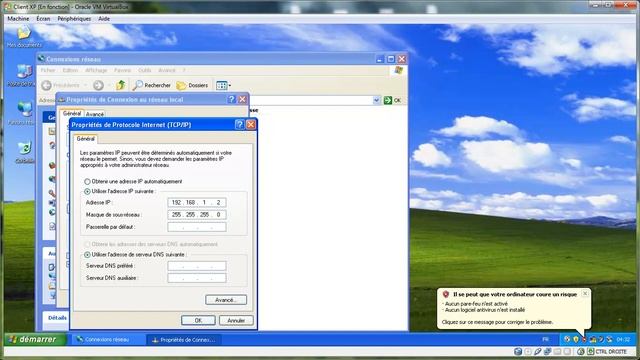Open the Machine menu of VirtualBox
The image size is (640, 360).
[18, 19]
